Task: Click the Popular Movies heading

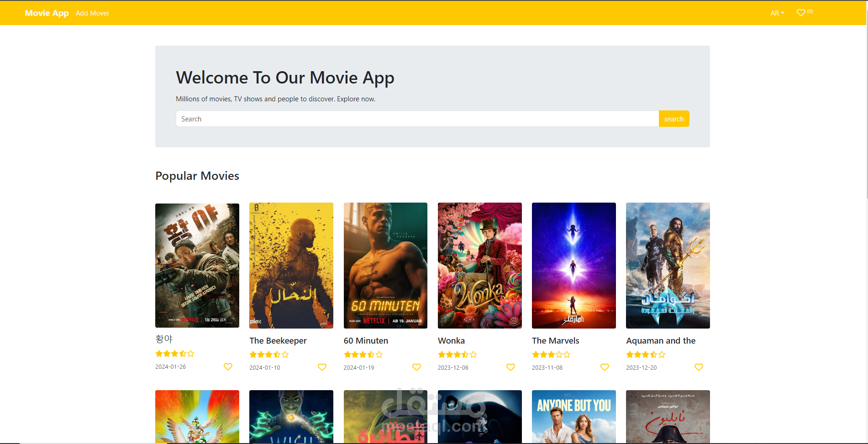Action: 197,176
